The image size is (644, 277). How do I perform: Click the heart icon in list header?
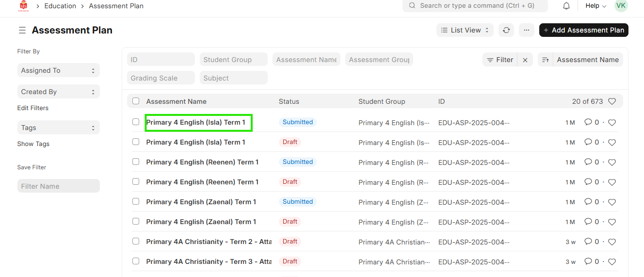pos(612,101)
